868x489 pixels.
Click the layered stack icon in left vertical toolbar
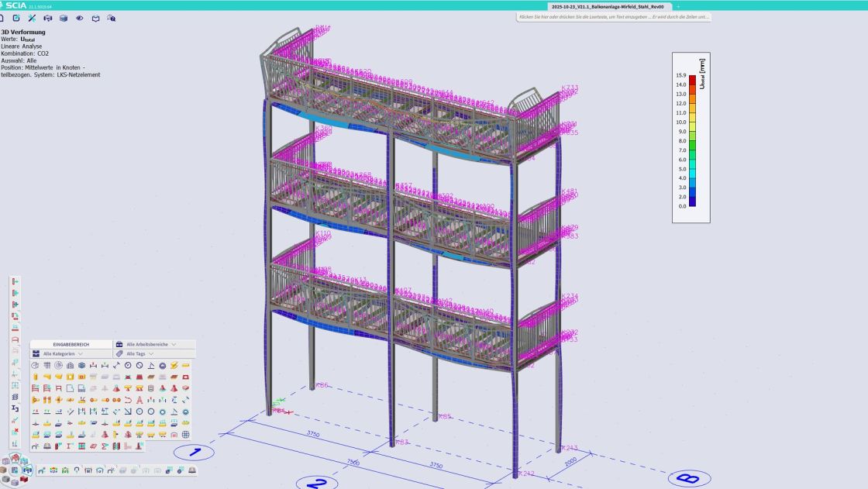pyautogui.click(x=15, y=396)
